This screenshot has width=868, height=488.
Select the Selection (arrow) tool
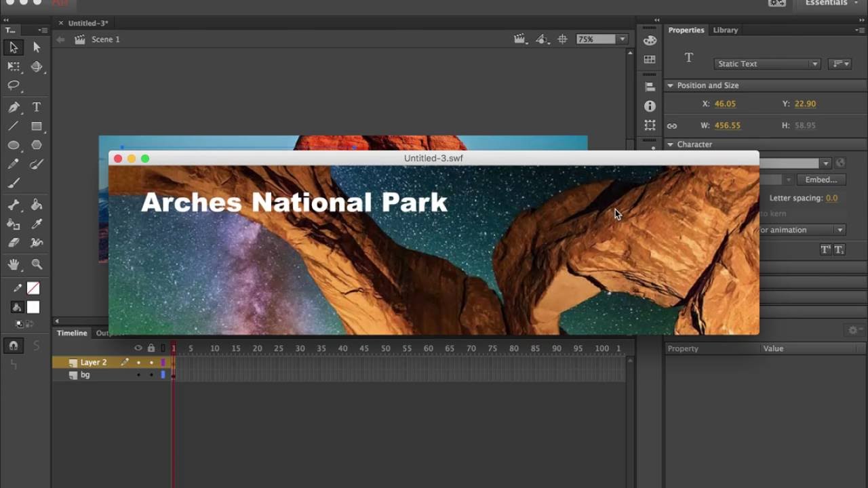[x=14, y=47]
